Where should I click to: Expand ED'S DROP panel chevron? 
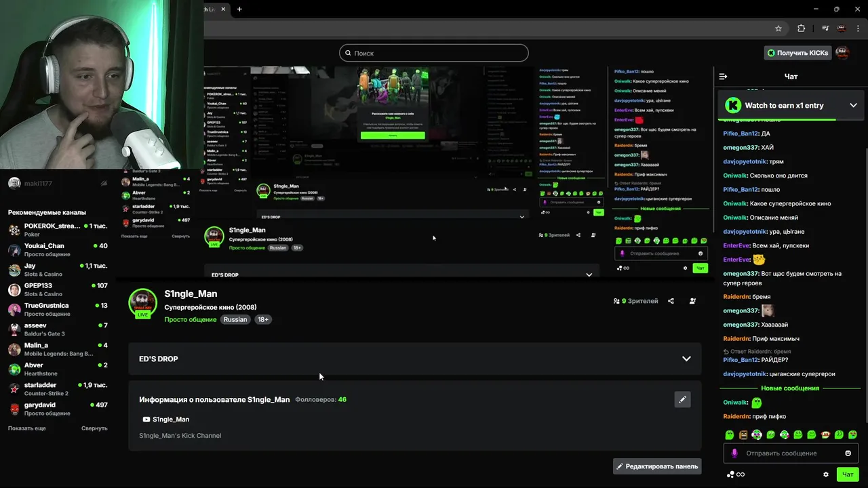tap(686, 359)
